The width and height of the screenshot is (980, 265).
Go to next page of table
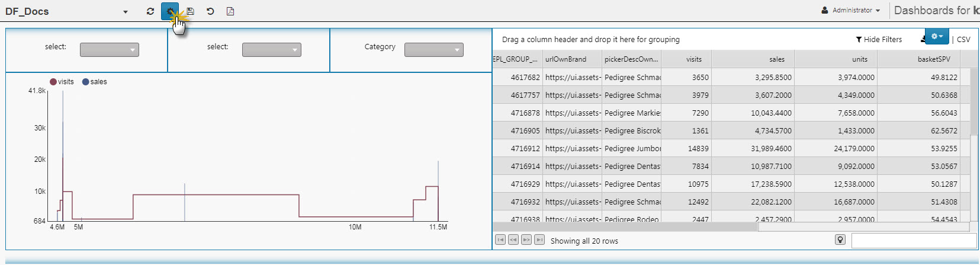(526, 240)
